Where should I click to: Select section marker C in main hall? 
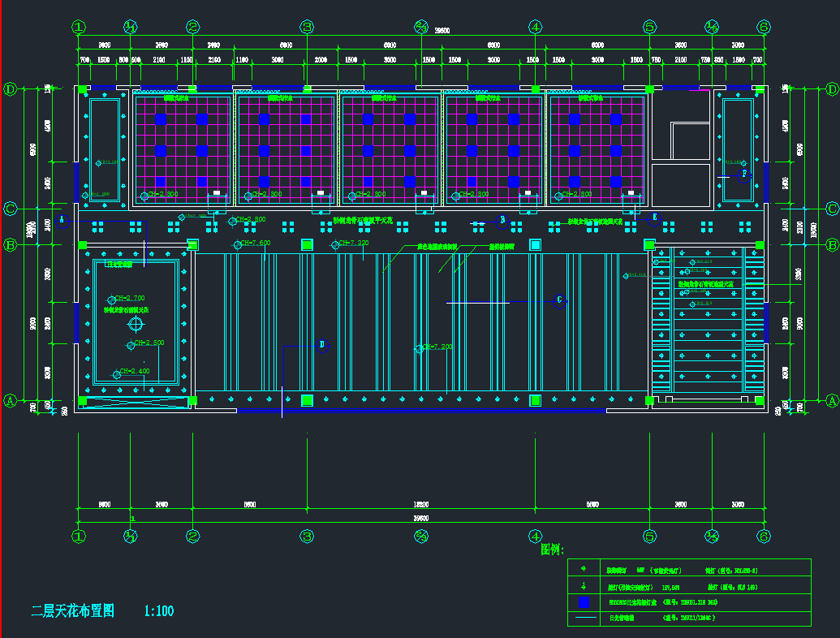tap(559, 300)
